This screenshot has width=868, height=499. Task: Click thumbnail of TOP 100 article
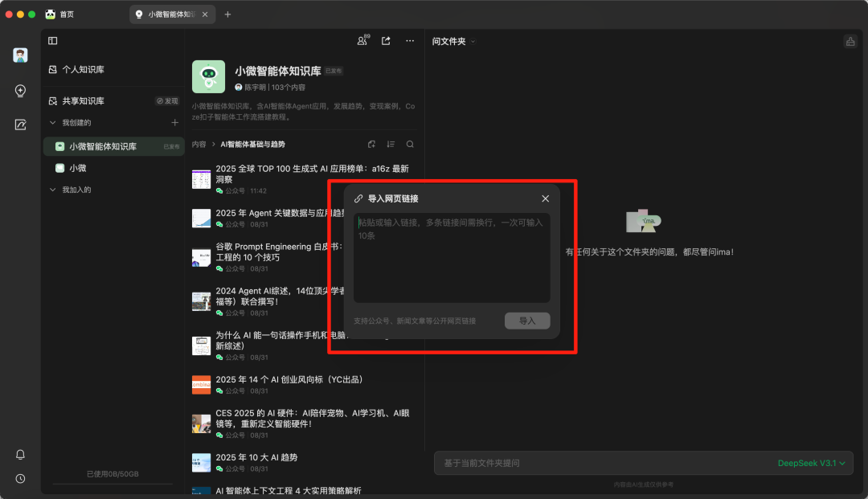coord(202,178)
